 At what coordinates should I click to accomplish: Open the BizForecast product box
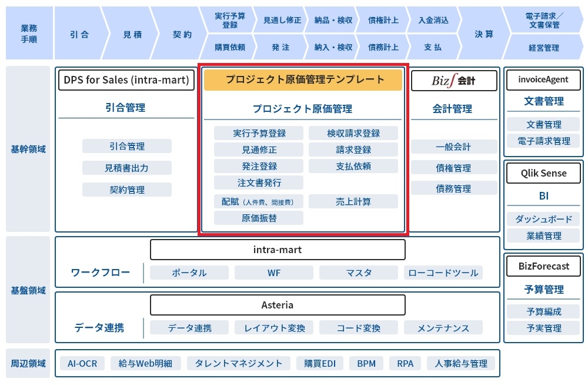pos(543,266)
